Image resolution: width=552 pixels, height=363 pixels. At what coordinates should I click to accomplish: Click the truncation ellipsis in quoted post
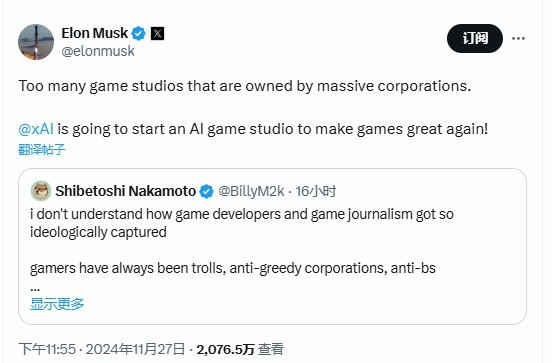pos(35,288)
